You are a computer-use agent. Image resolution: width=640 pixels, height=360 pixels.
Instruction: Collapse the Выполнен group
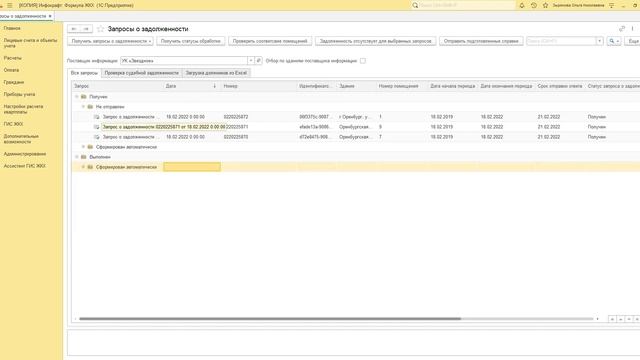pyautogui.click(x=76, y=157)
